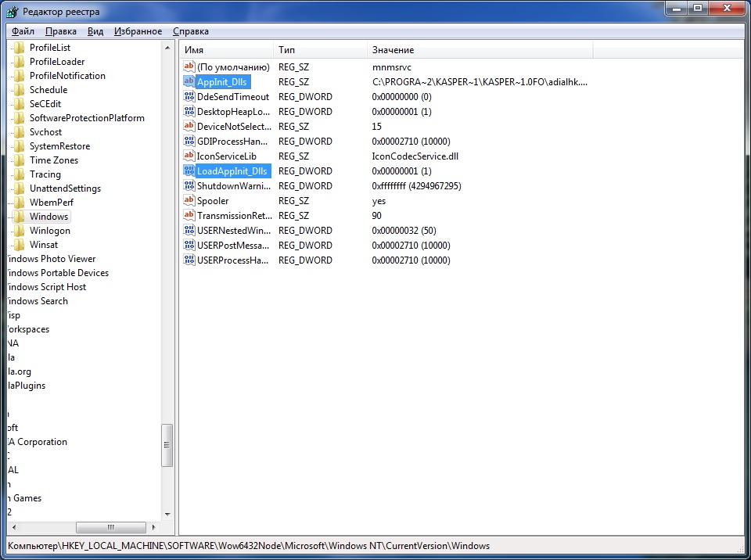Click the DWORD icon beside DdeSendTimeout
The width and height of the screenshot is (751, 560).
point(189,96)
